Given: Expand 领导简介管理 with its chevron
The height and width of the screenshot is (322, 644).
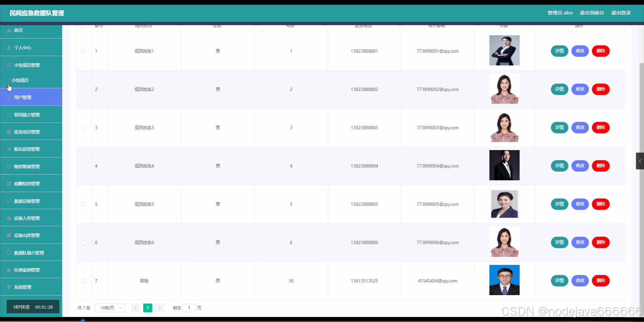Looking at the screenshot, I should click(x=55, y=114).
